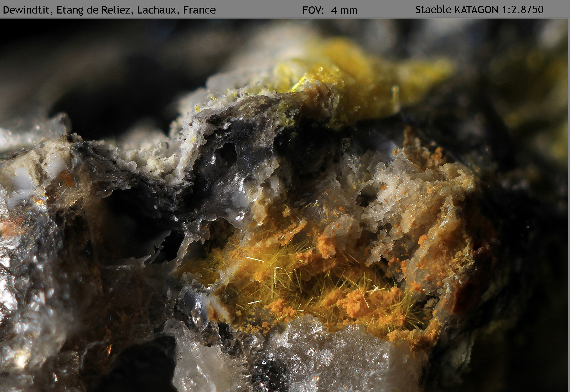Click the "Staeble KATAGON" lens name

click(x=457, y=10)
